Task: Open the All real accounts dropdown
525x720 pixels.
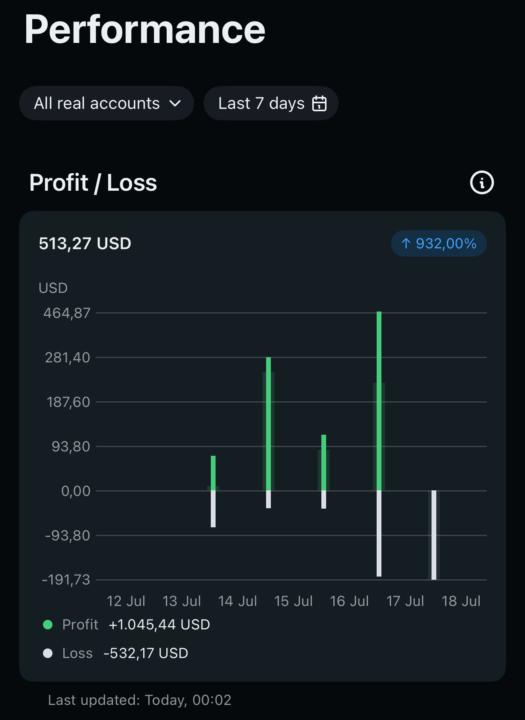Action: (106, 103)
